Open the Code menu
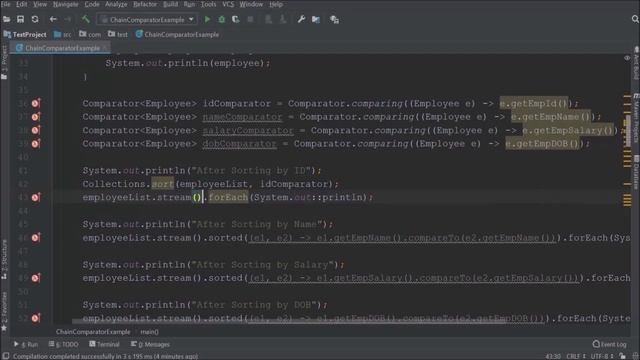Screen dimensions: 640x360 click(x=92, y=4)
